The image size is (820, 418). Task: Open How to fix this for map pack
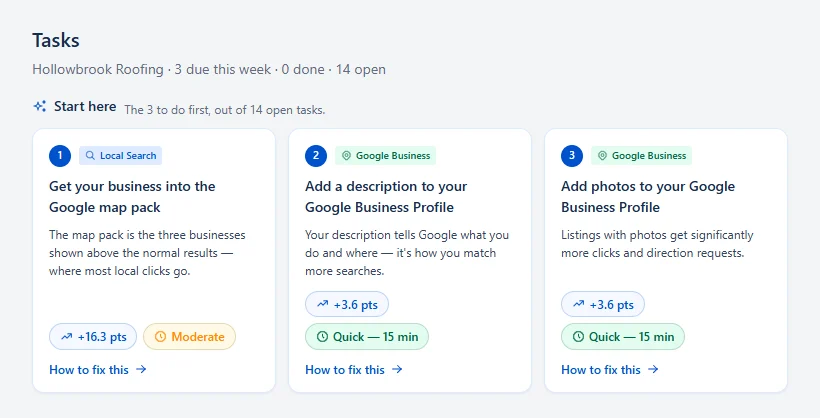click(x=98, y=369)
